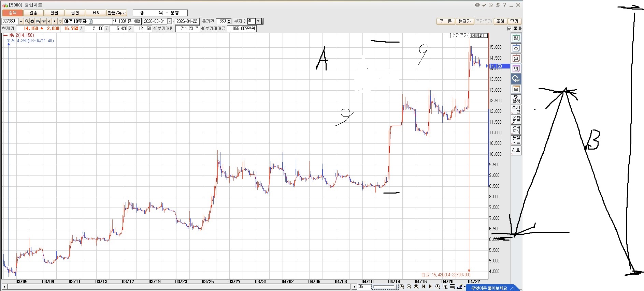Image resolution: width=644 pixels, height=291 pixels.
Task: Open the drawing pen tool icon
Action: coord(459,287)
